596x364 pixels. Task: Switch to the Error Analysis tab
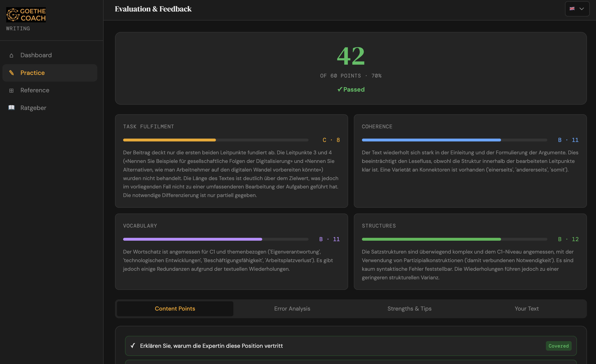point(292,309)
